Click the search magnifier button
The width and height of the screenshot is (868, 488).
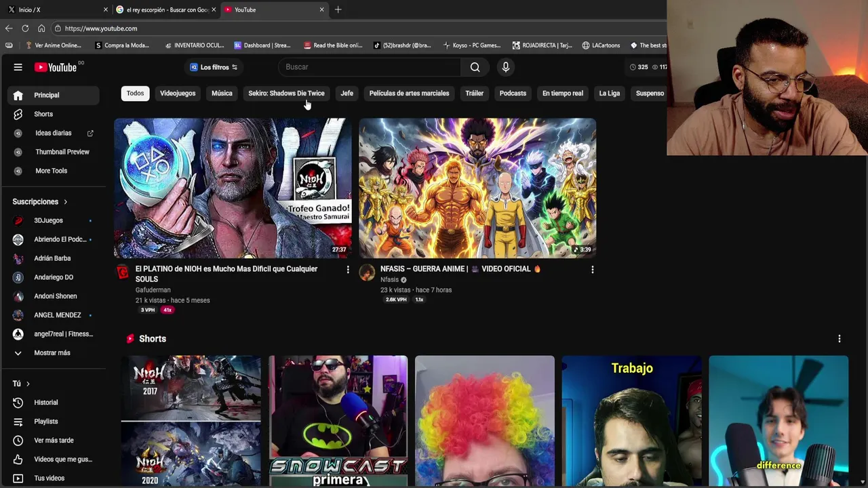tap(475, 67)
